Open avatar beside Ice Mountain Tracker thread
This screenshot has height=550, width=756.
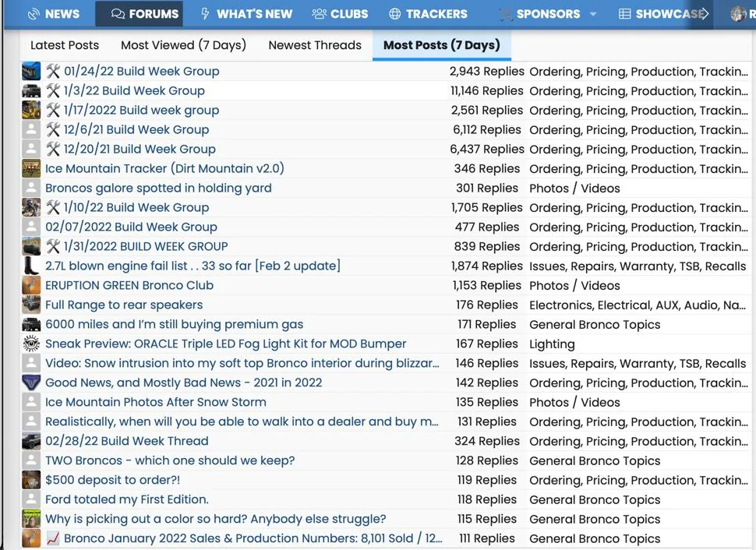coord(31,168)
